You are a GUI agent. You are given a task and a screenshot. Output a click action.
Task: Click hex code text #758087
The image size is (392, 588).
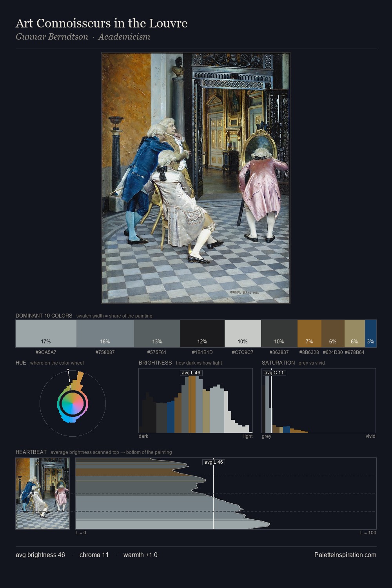(105, 352)
